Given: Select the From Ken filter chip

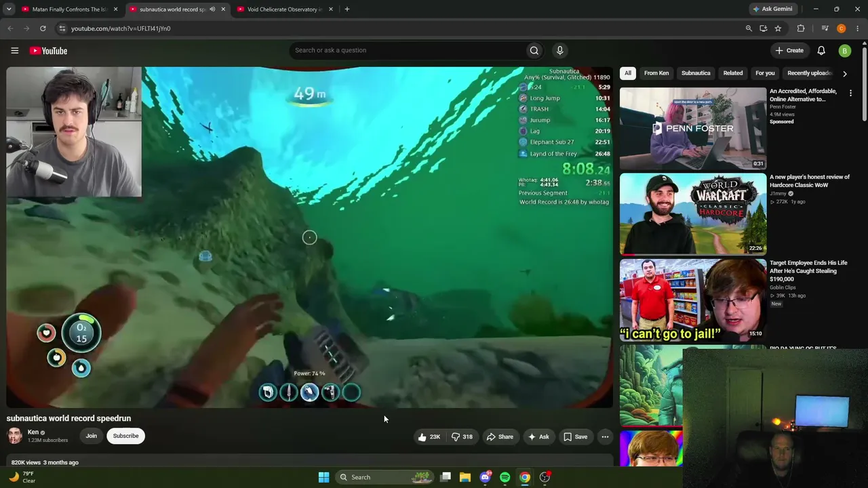Looking at the screenshot, I should pos(656,73).
